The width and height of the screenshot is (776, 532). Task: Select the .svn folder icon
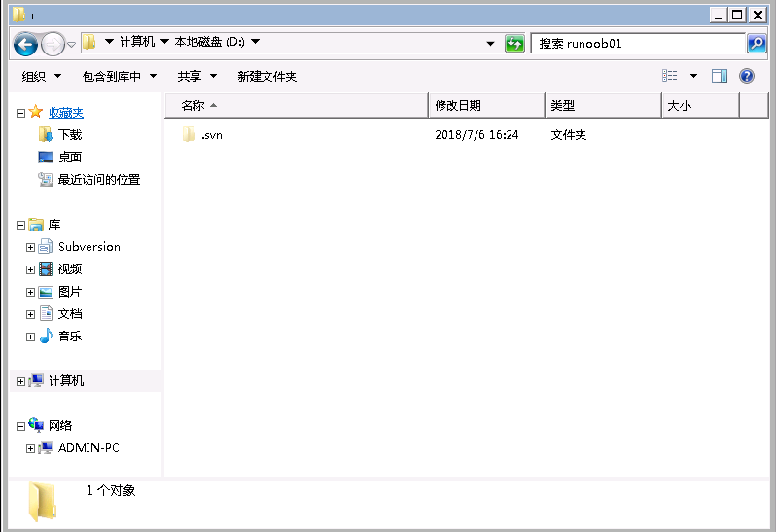pyautogui.click(x=190, y=135)
